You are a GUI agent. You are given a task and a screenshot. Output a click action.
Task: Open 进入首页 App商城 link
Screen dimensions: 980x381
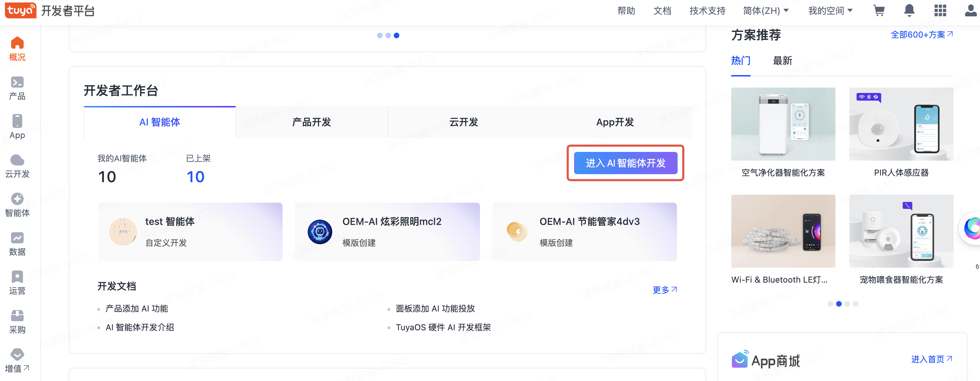932,359
